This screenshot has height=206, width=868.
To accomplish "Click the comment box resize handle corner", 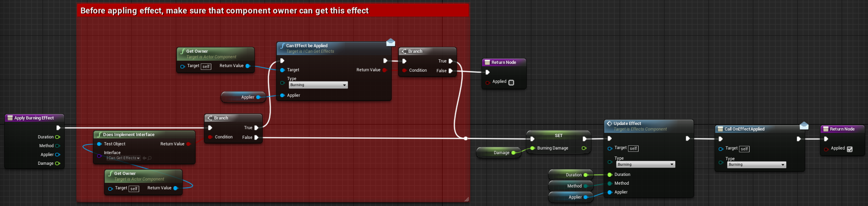I will pyautogui.click(x=467, y=200).
